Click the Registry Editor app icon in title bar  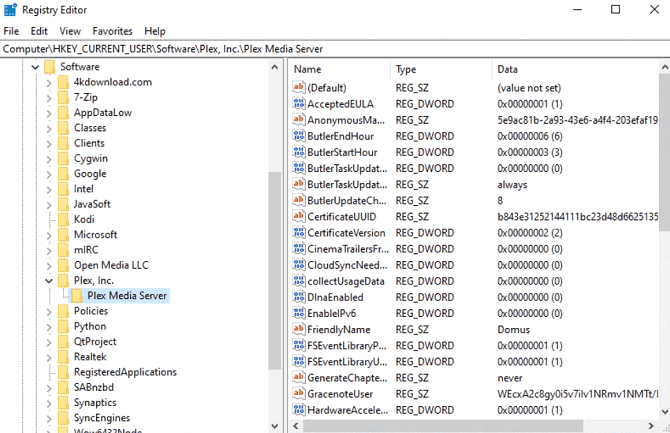pyautogui.click(x=10, y=9)
